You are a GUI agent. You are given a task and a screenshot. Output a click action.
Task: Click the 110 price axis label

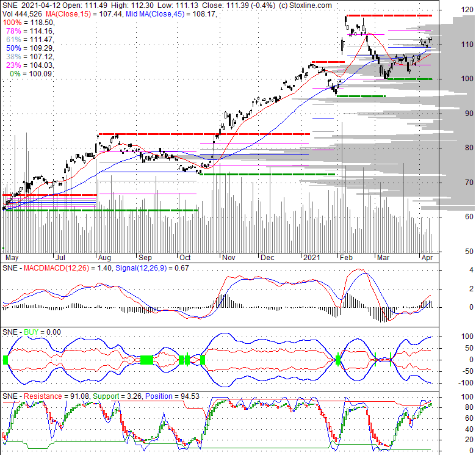467,45
